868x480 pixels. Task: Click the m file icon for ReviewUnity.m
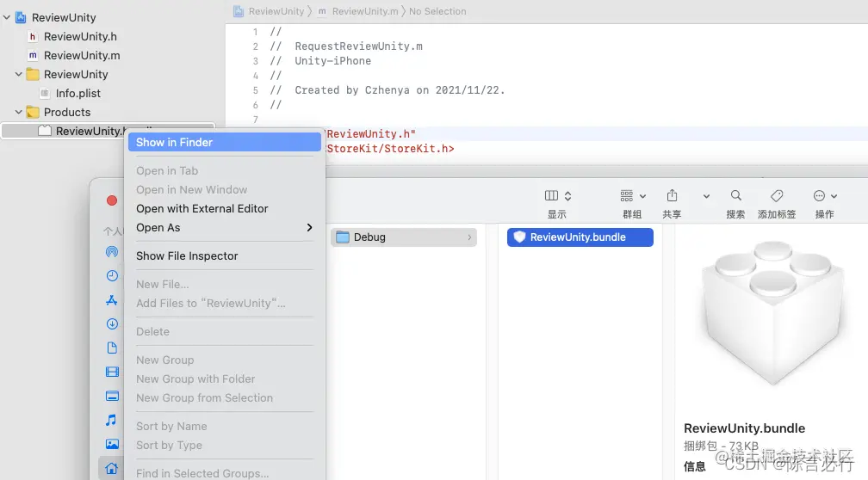tap(33, 55)
